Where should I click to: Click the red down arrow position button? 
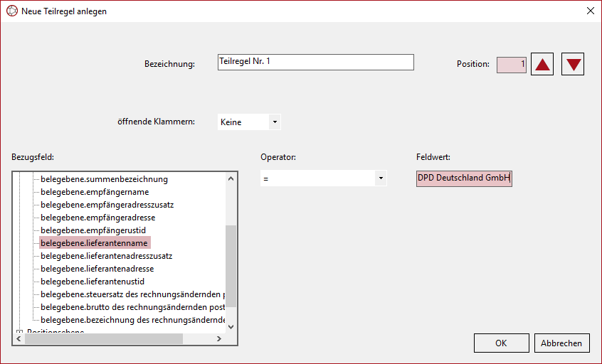pyautogui.click(x=573, y=64)
